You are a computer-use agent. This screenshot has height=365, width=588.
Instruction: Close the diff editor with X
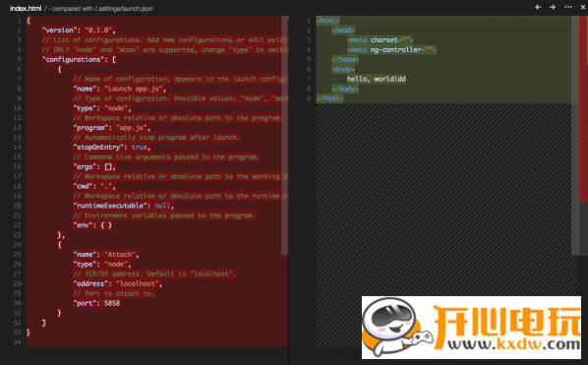[x=583, y=7]
